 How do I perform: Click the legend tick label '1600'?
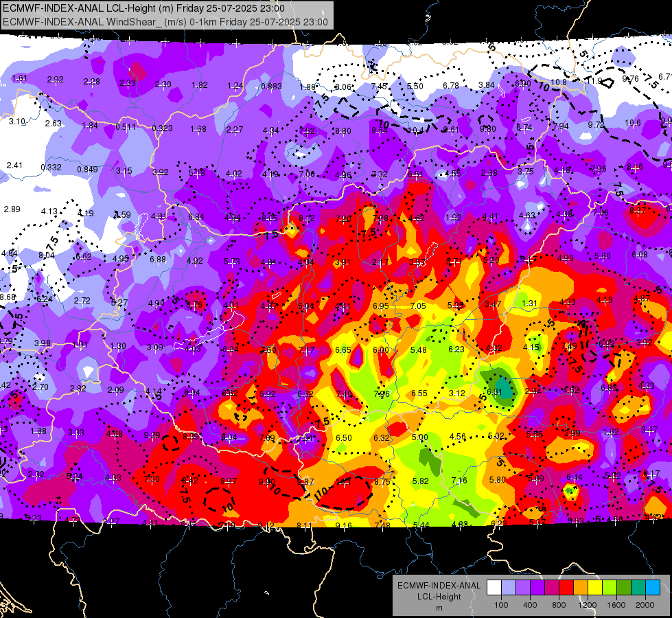(616, 605)
